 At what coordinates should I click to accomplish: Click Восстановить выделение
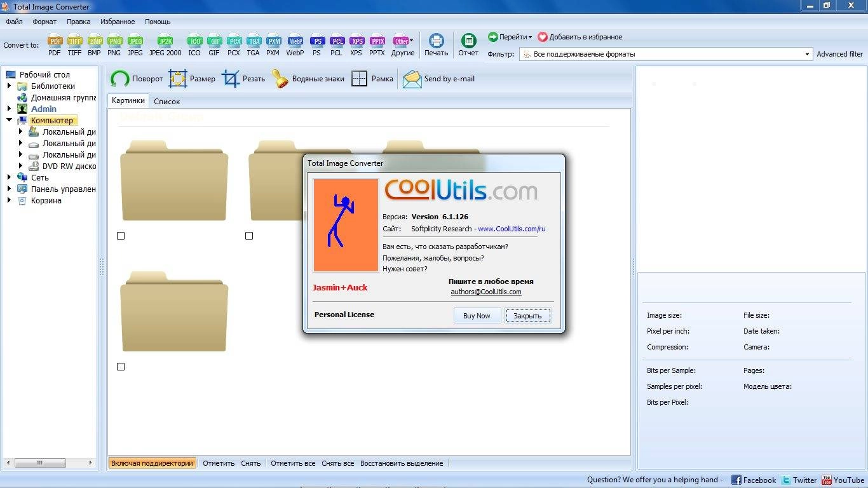pos(402,463)
